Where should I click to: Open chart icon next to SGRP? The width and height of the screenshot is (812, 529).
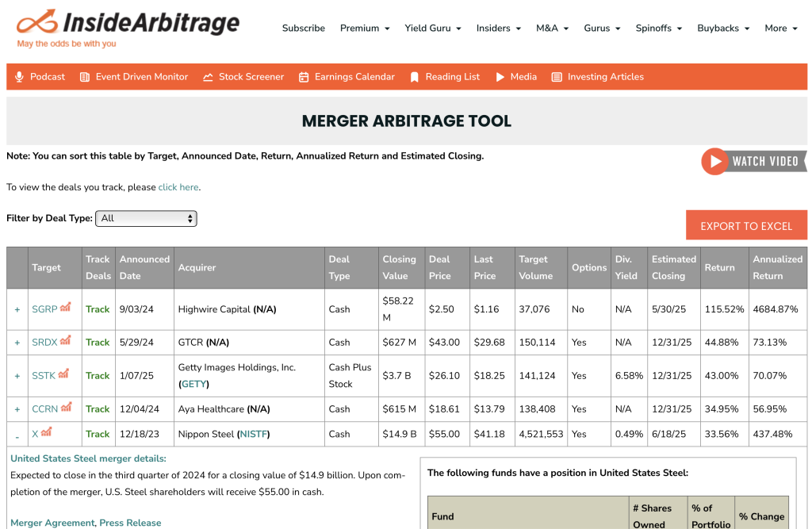pyautogui.click(x=66, y=308)
